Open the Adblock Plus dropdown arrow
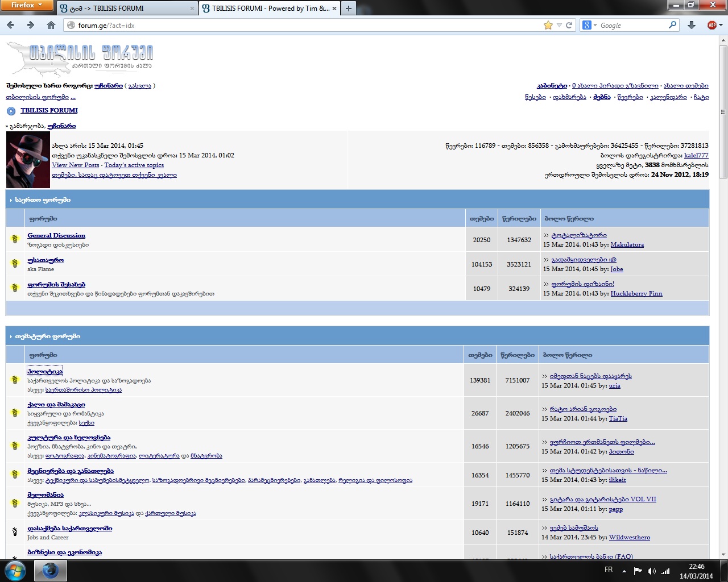Screen dimensions: 728x582 721,25
